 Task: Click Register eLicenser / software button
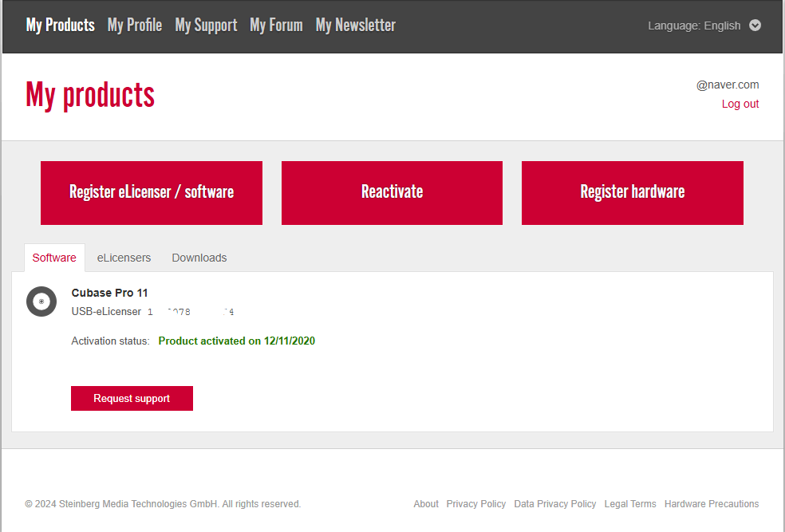pyautogui.click(x=152, y=193)
